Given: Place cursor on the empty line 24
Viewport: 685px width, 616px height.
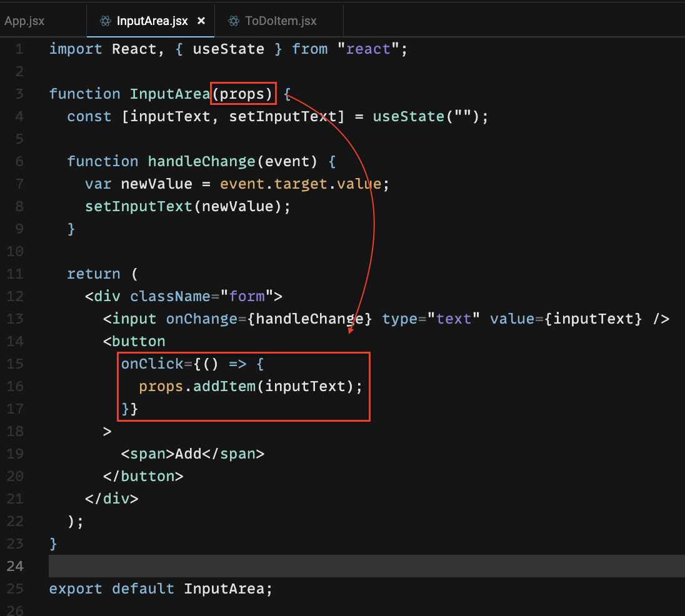Looking at the screenshot, I should (x=366, y=566).
